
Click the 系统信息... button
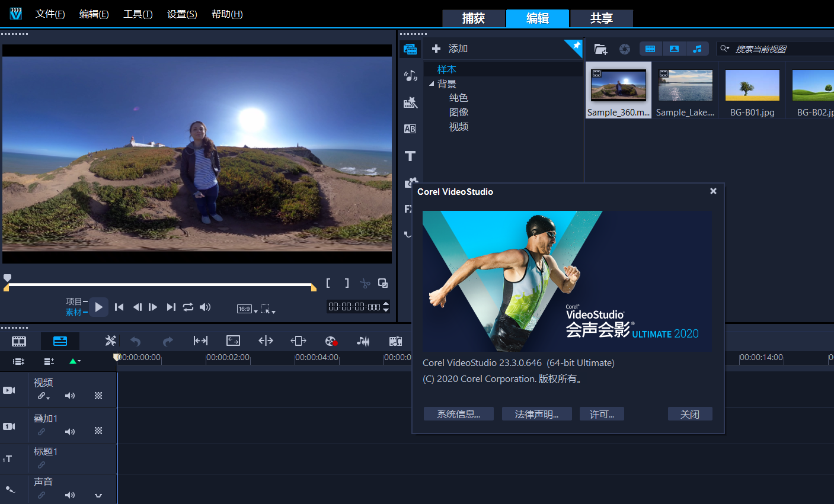[x=459, y=414]
